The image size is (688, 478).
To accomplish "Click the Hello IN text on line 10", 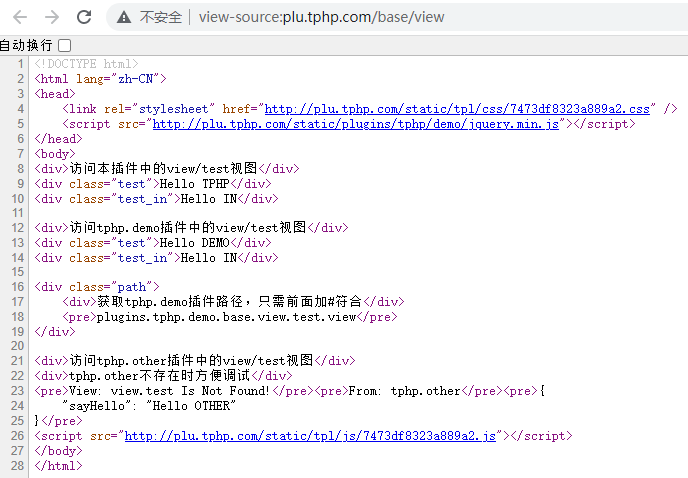I will pyautogui.click(x=209, y=199).
